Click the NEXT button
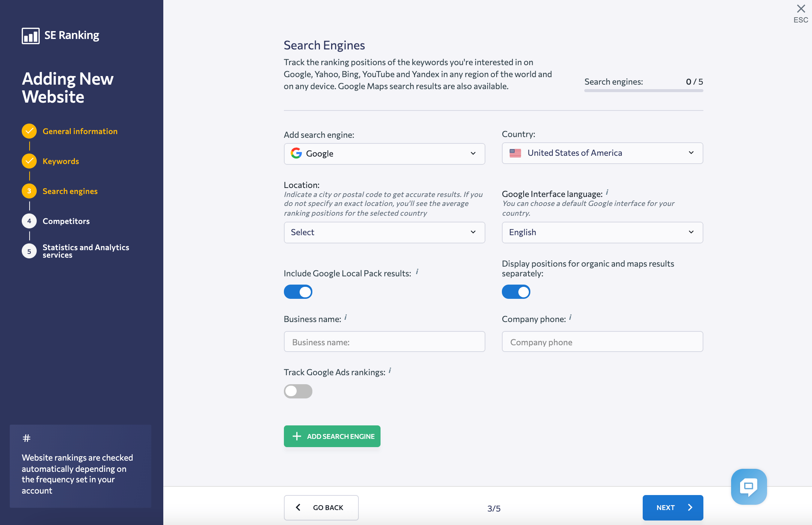The image size is (812, 525). click(x=673, y=507)
